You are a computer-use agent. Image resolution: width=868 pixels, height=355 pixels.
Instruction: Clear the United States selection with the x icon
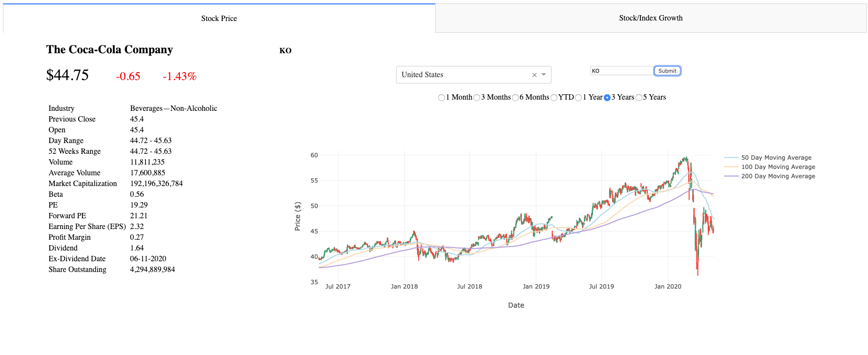534,75
